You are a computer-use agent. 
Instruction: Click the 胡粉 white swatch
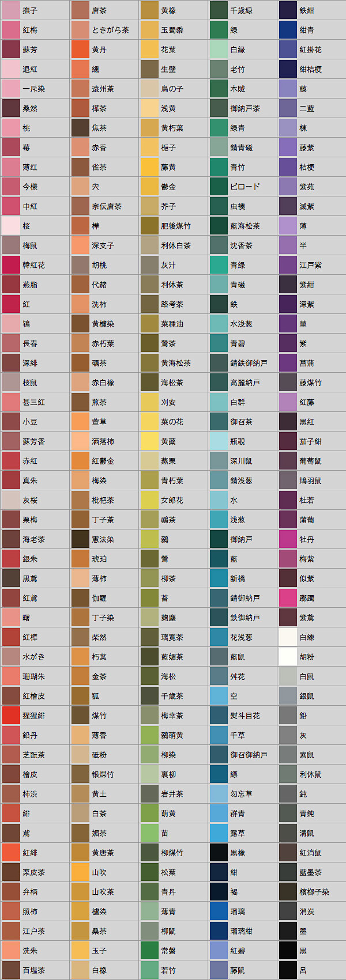click(288, 657)
